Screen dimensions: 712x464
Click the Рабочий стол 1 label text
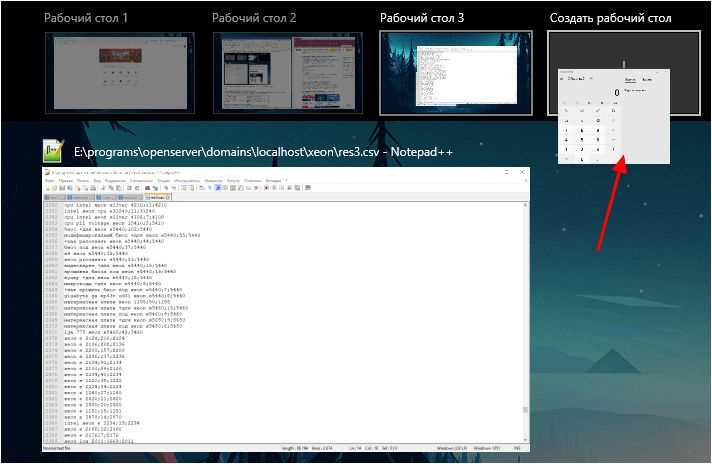pos(87,18)
